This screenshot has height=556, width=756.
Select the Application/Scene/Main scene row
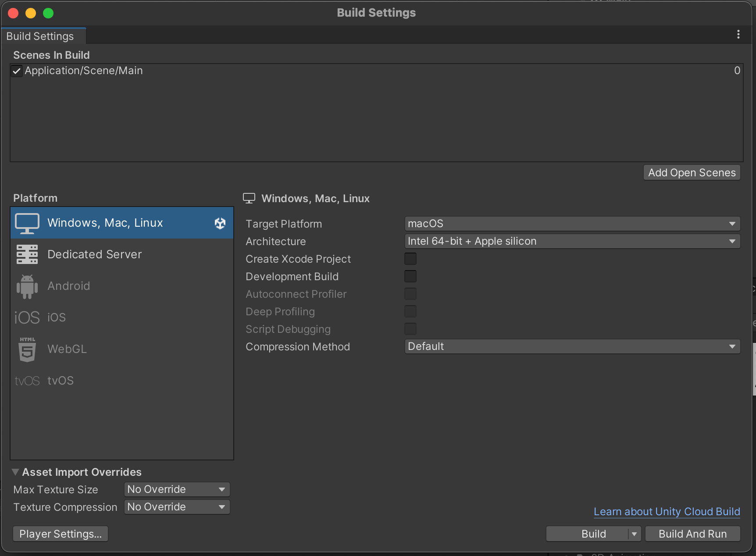click(x=377, y=71)
